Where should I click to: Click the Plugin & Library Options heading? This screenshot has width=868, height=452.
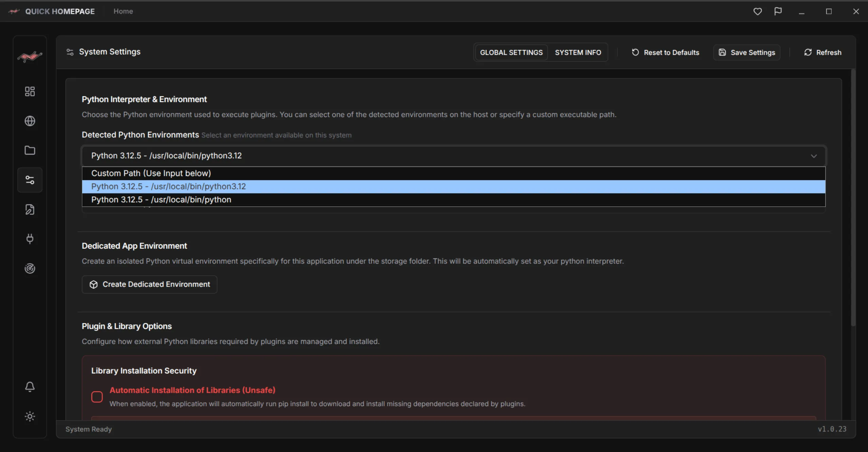point(126,326)
